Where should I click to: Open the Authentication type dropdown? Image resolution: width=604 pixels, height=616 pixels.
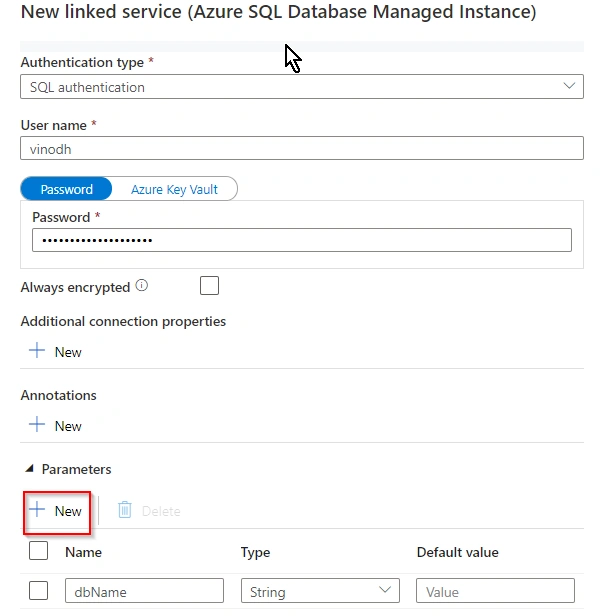302,86
